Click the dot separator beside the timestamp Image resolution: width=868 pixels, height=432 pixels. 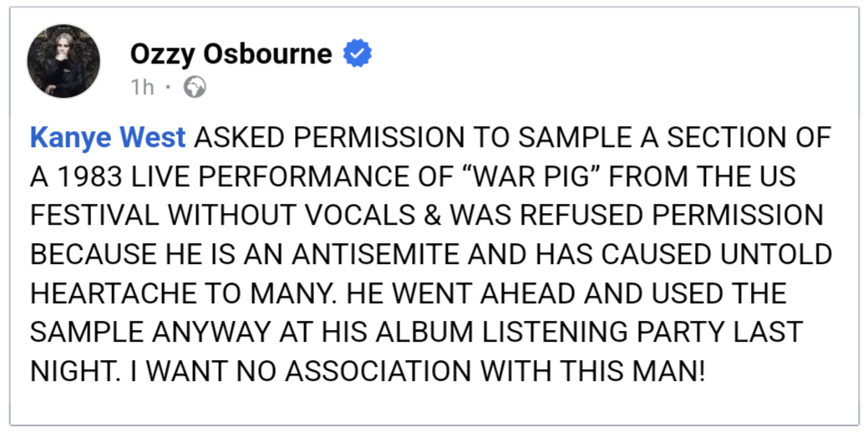[169, 87]
